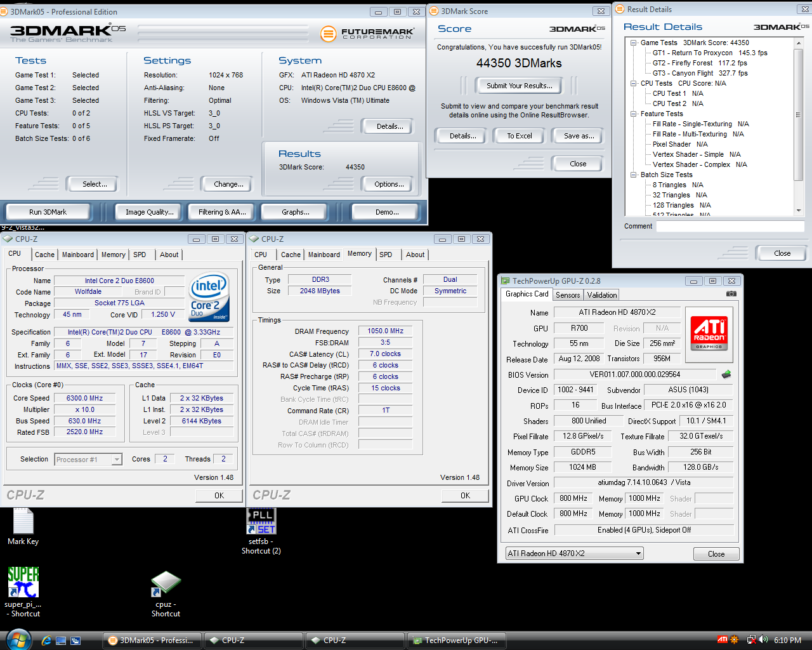
Task: Click the Close button in GPU-Z
Action: click(x=716, y=554)
